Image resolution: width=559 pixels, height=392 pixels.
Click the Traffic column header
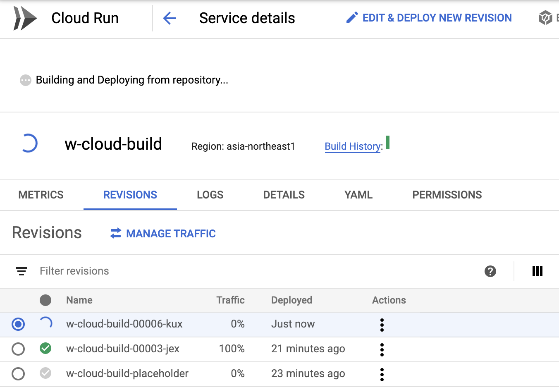(x=230, y=300)
